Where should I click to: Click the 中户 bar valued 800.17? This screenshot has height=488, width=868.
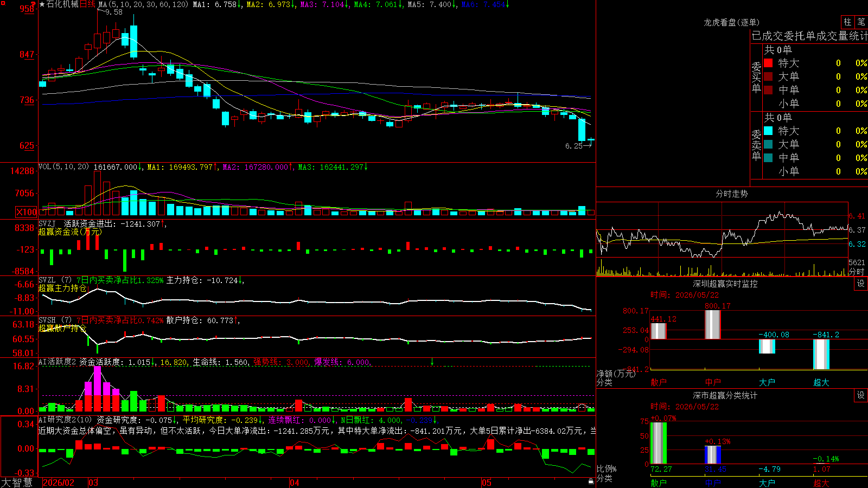click(713, 325)
